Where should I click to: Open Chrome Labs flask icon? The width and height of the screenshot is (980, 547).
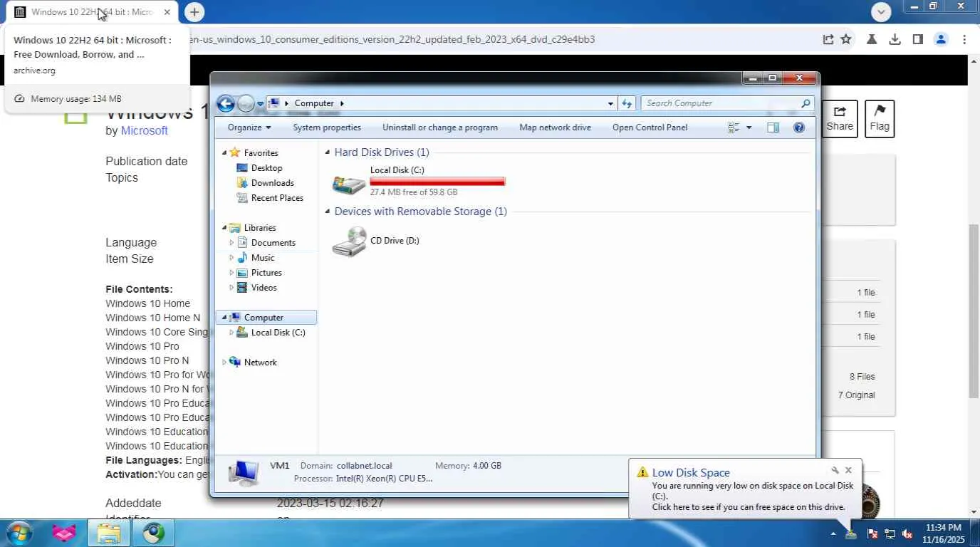click(872, 40)
